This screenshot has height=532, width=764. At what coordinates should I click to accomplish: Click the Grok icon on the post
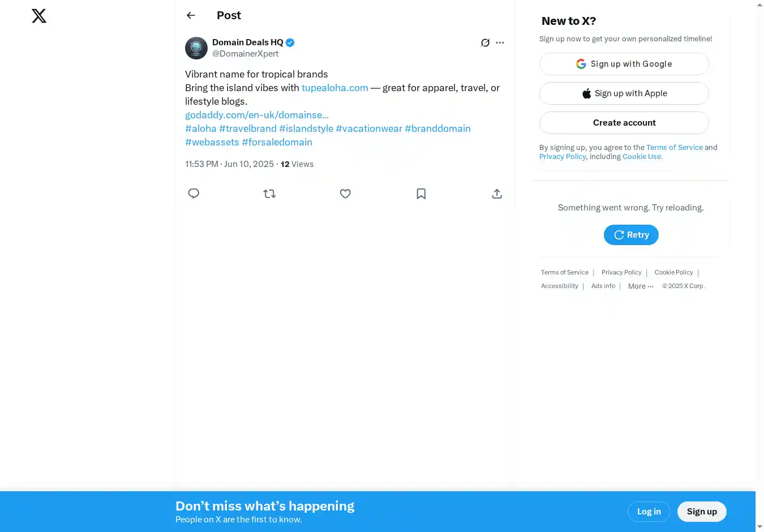[x=485, y=42]
